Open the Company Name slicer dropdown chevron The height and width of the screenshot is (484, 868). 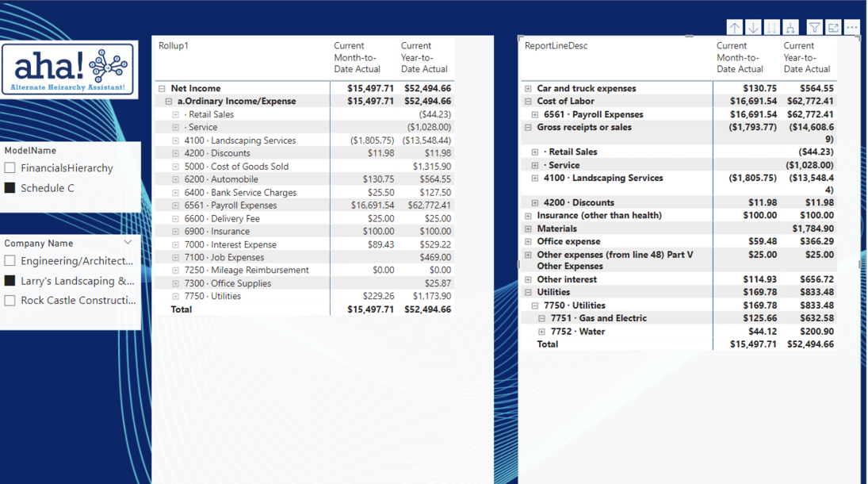click(x=128, y=243)
